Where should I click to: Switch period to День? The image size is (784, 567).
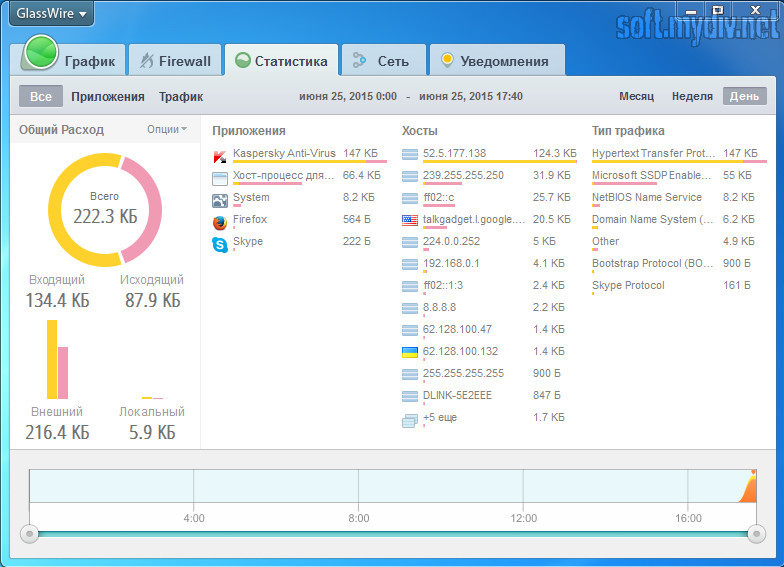(744, 96)
